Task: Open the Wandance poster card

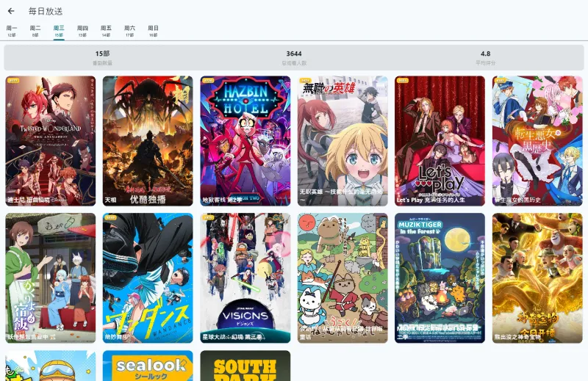Action: click(148, 278)
